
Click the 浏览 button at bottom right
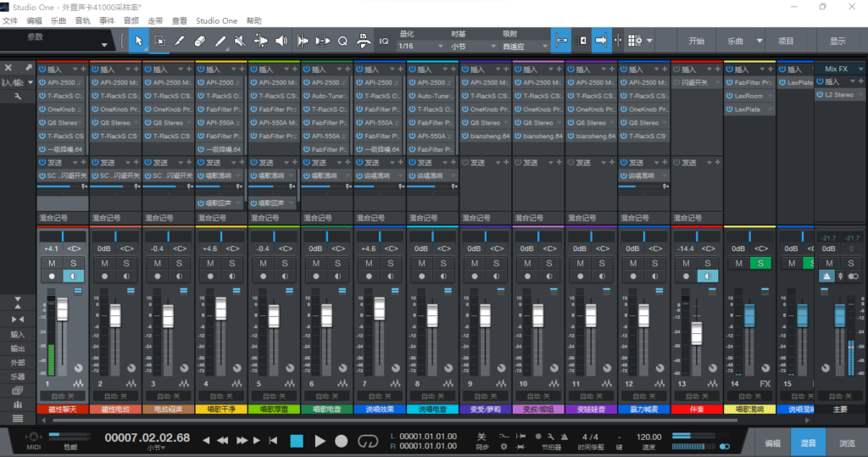click(847, 443)
